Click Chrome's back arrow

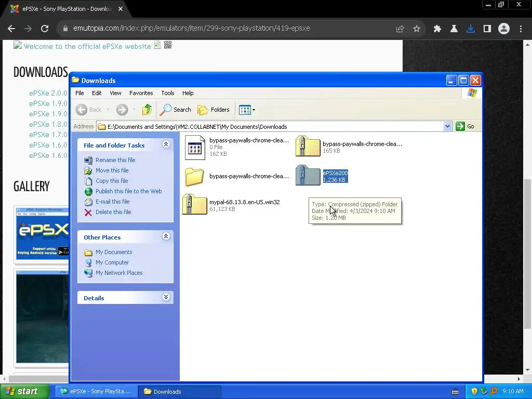pyautogui.click(x=11, y=29)
